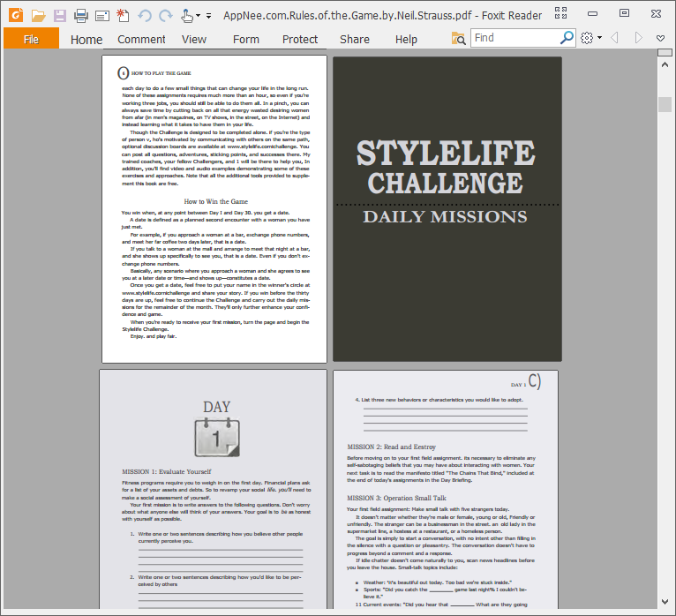Switch to the Comment tab
676x616 pixels.
tap(141, 39)
